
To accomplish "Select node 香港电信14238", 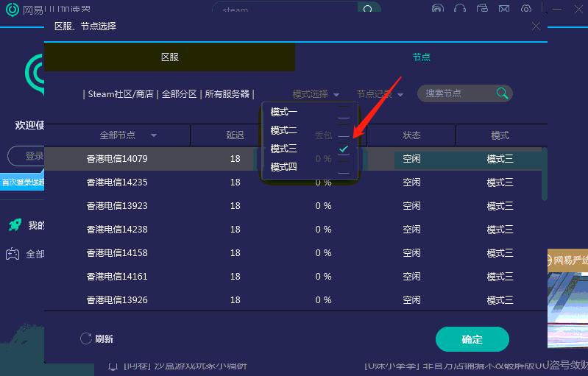I will coord(117,230).
